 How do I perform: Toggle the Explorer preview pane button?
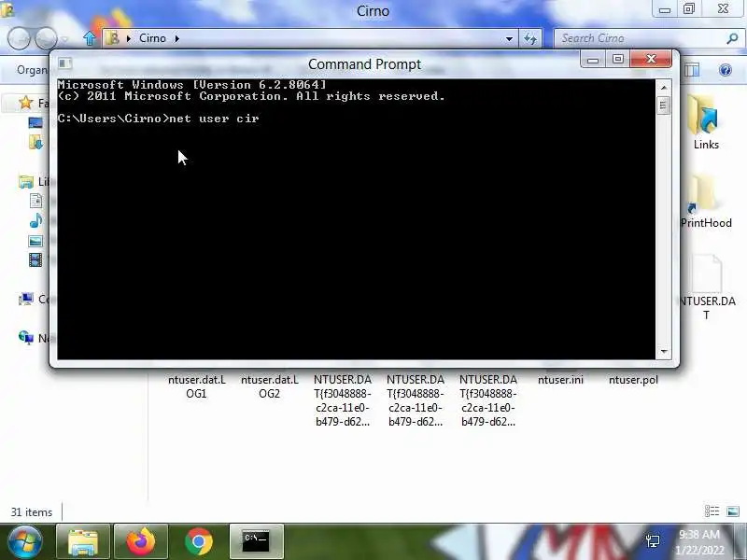tap(692, 71)
